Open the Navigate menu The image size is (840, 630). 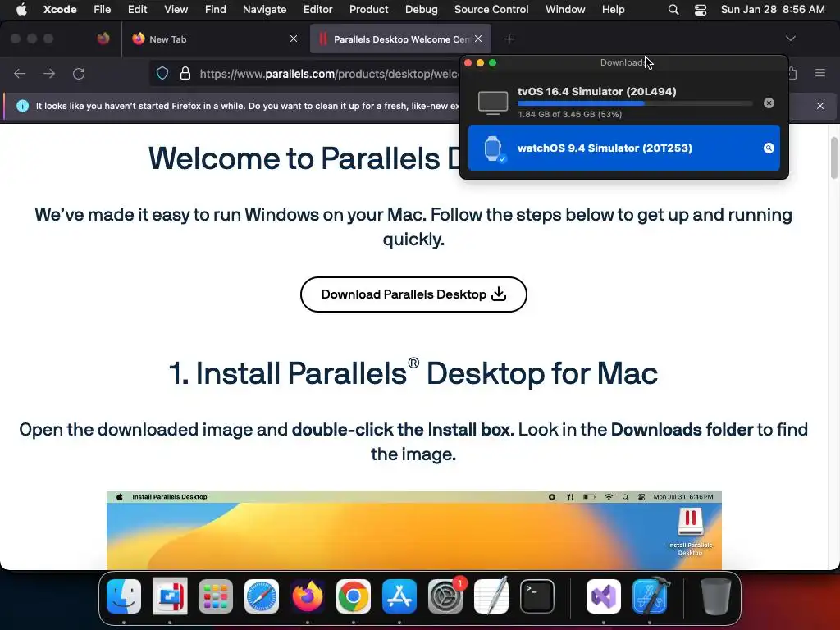[x=265, y=10]
